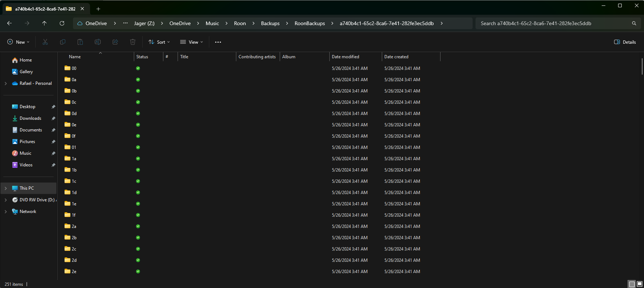Open Home in the sidebar
Screen dimensions: 644x288
pos(26,60)
